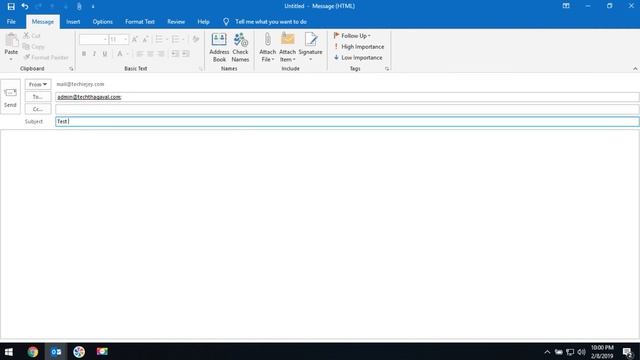
Task: Open the Help tab
Action: click(x=203, y=22)
